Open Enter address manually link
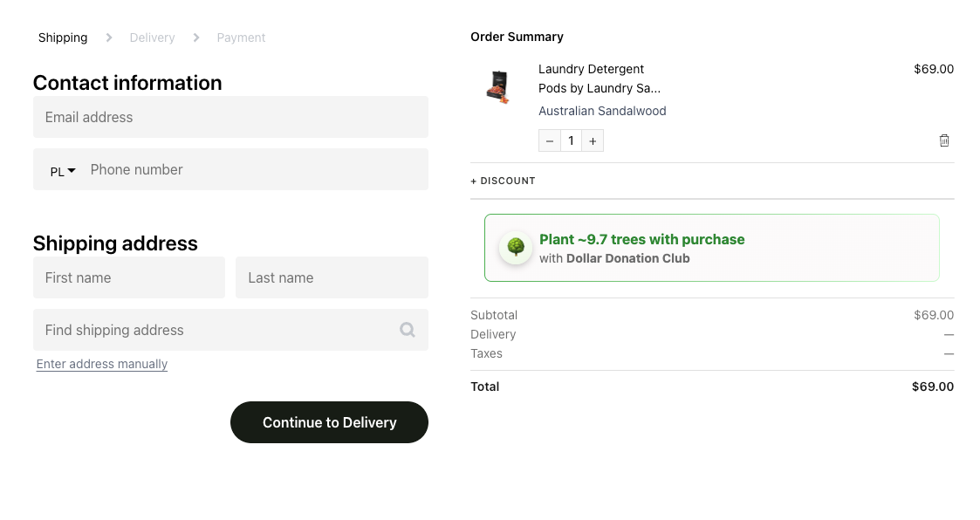Viewport: 980px width, 520px height. 101,364
